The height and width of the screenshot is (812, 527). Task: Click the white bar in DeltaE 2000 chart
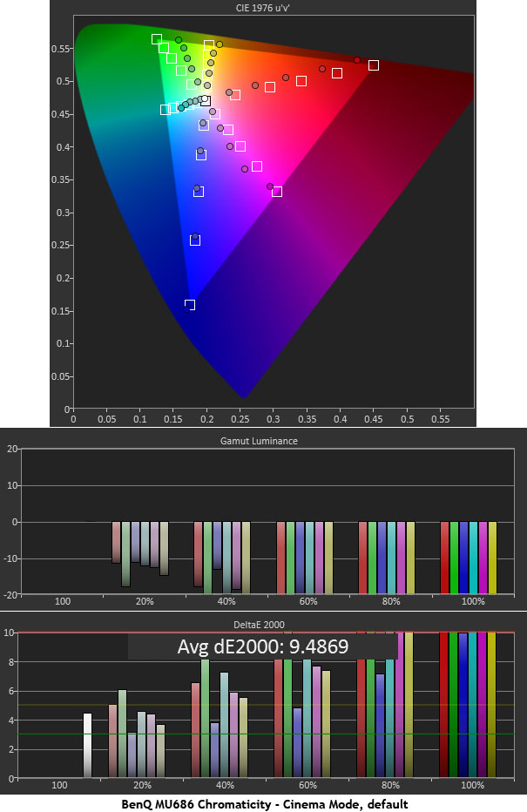click(87, 745)
